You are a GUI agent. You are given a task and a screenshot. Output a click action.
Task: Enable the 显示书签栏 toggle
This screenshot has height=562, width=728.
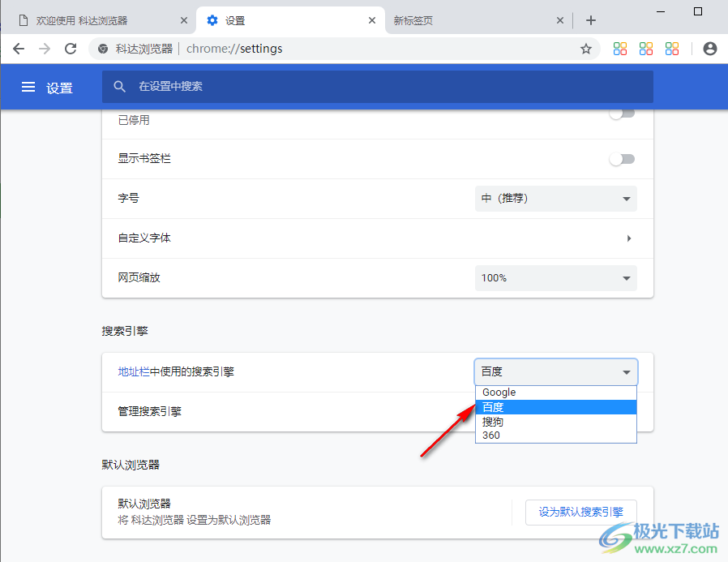pyautogui.click(x=623, y=158)
